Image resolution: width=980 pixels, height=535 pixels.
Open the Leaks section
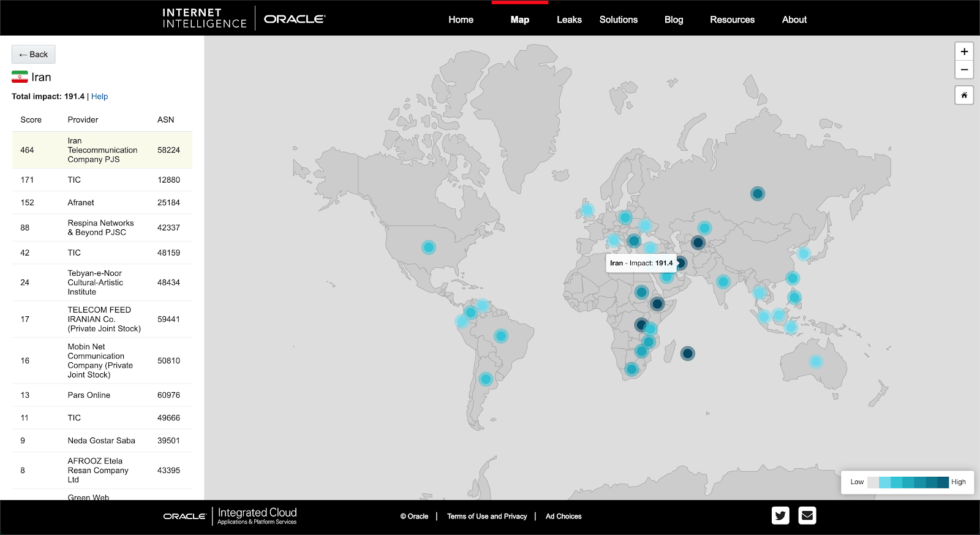pyautogui.click(x=569, y=20)
